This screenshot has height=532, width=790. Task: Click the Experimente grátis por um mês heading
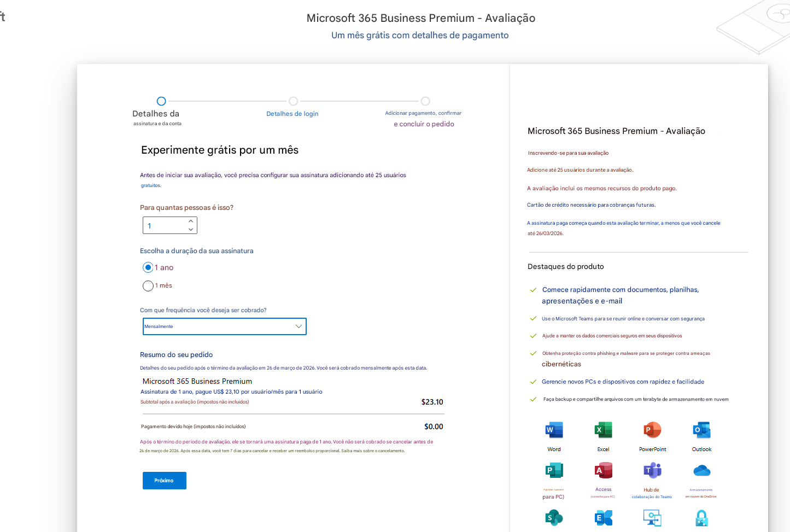pos(220,150)
